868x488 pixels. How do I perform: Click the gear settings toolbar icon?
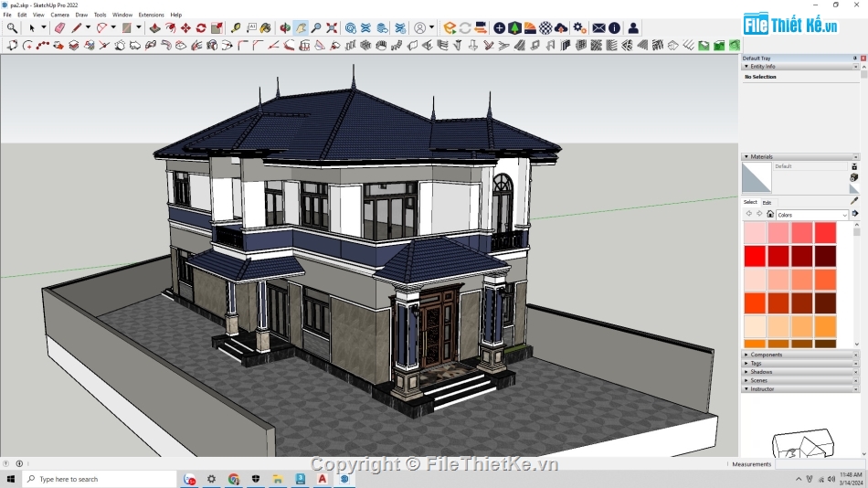click(x=579, y=27)
